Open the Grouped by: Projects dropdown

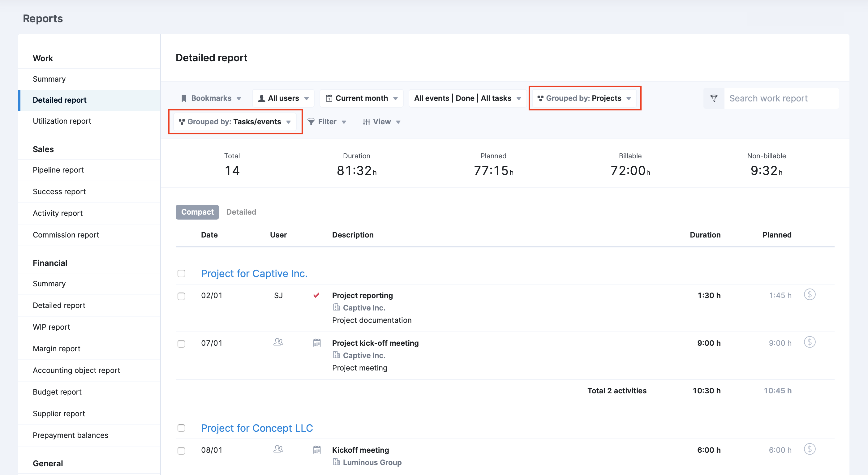pos(584,98)
